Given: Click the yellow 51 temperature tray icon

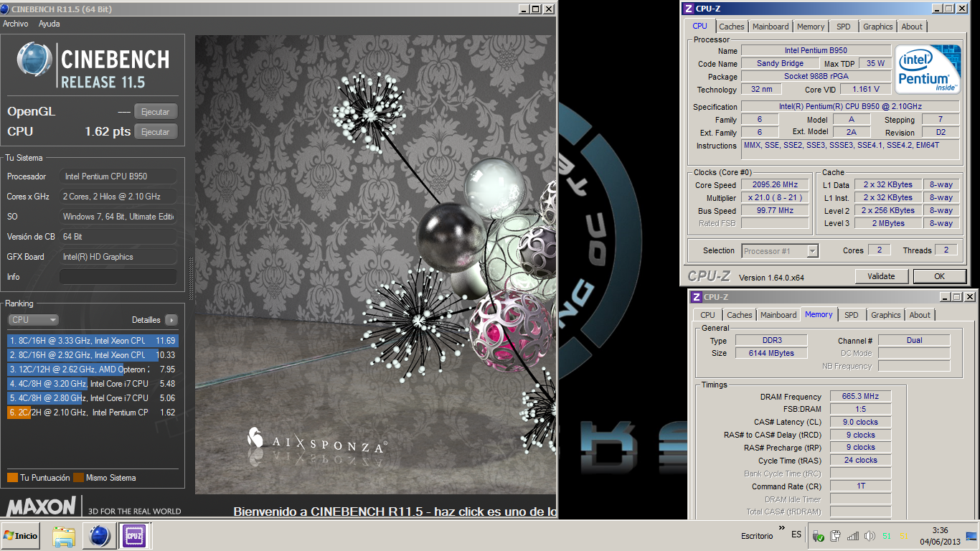Looking at the screenshot, I should (x=904, y=536).
